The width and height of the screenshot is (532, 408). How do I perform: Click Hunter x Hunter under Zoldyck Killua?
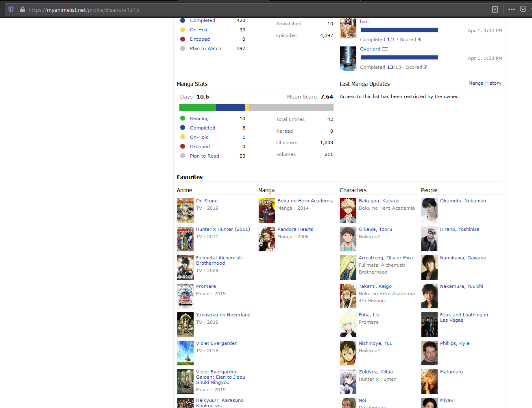point(377,379)
